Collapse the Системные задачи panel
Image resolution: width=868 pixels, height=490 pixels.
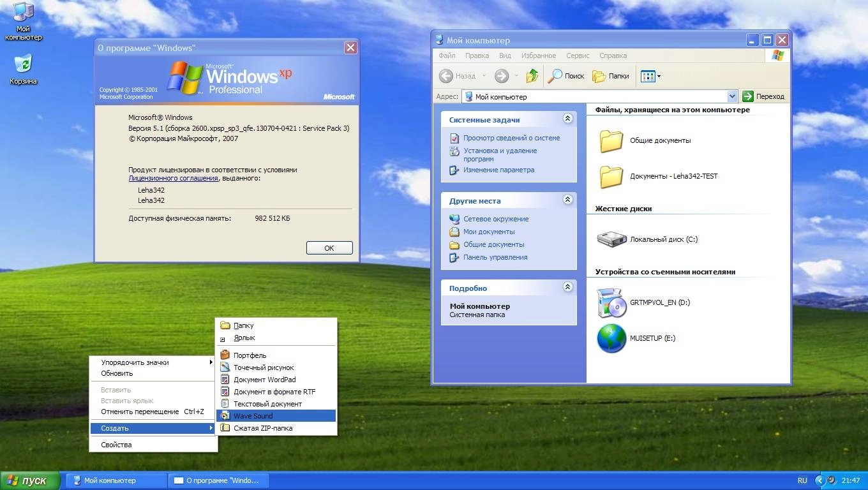point(567,119)
